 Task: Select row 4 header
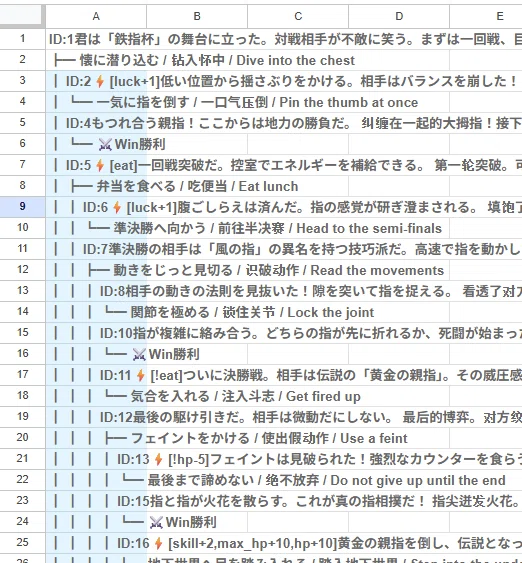pos(23,101)
